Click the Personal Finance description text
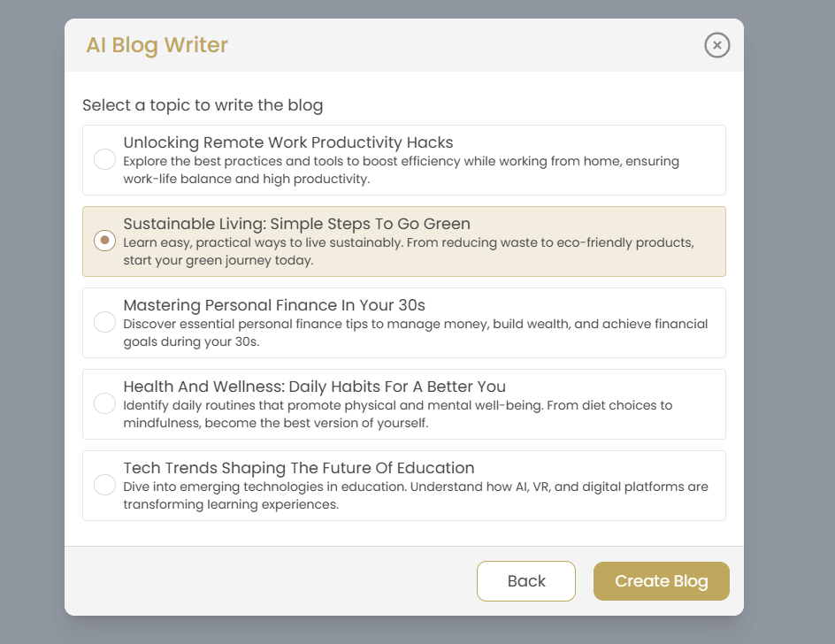 (x=416, y=333)
